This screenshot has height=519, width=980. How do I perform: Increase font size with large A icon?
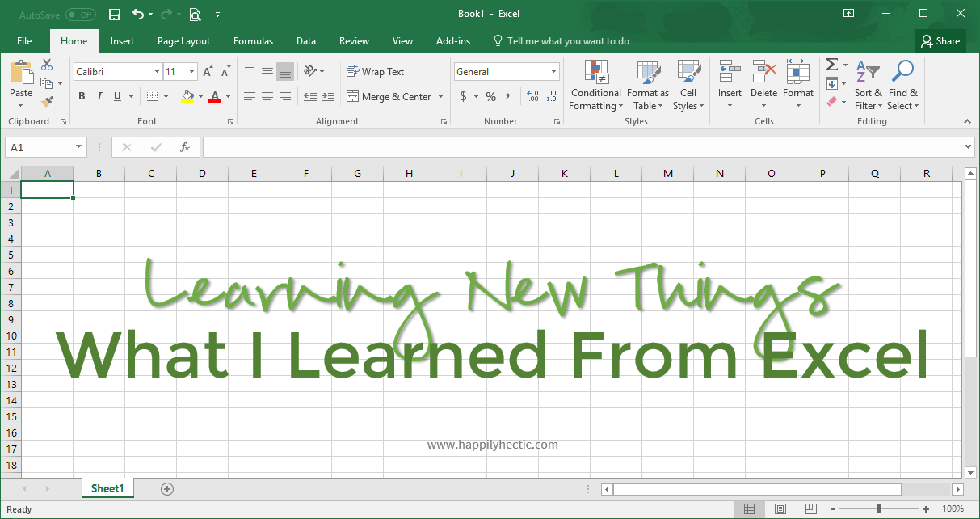208,72
